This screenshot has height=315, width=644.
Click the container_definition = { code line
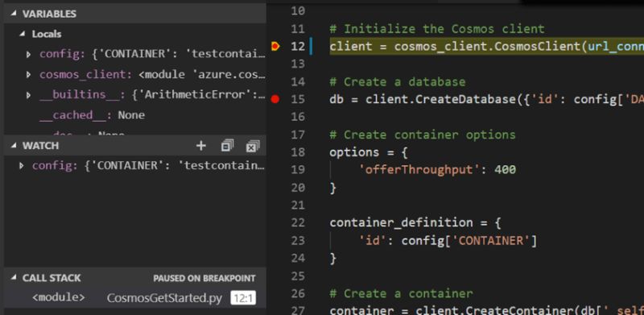[x=415, y=222]
